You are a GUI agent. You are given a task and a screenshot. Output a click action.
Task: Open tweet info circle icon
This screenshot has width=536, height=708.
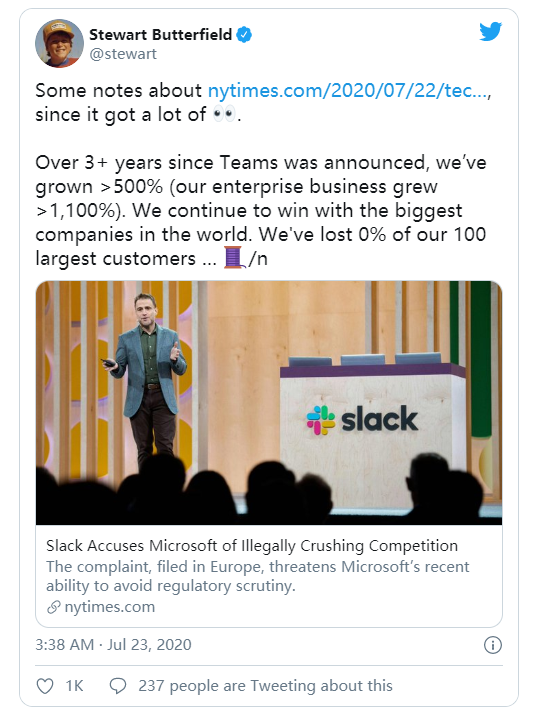(493, 645)
